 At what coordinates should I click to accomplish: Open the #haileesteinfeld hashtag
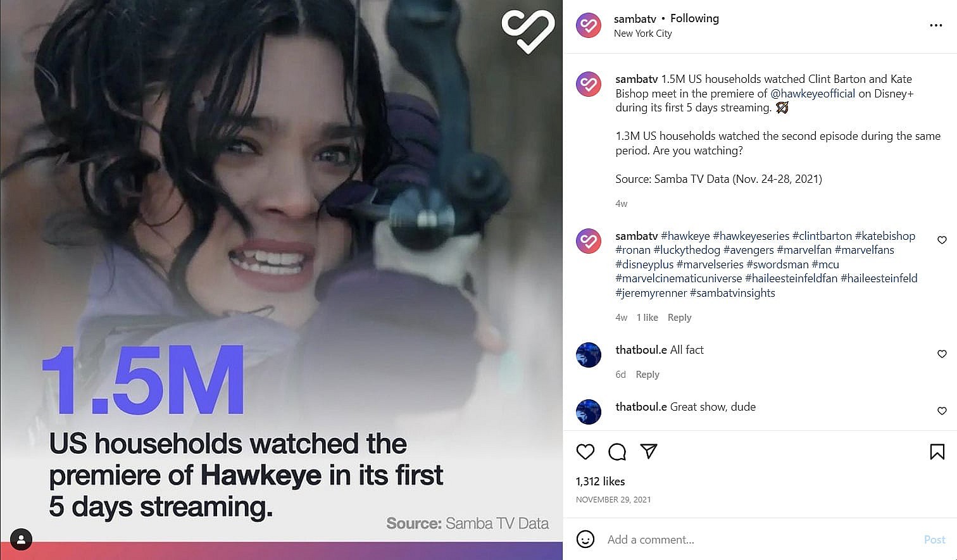click(879, 278)
